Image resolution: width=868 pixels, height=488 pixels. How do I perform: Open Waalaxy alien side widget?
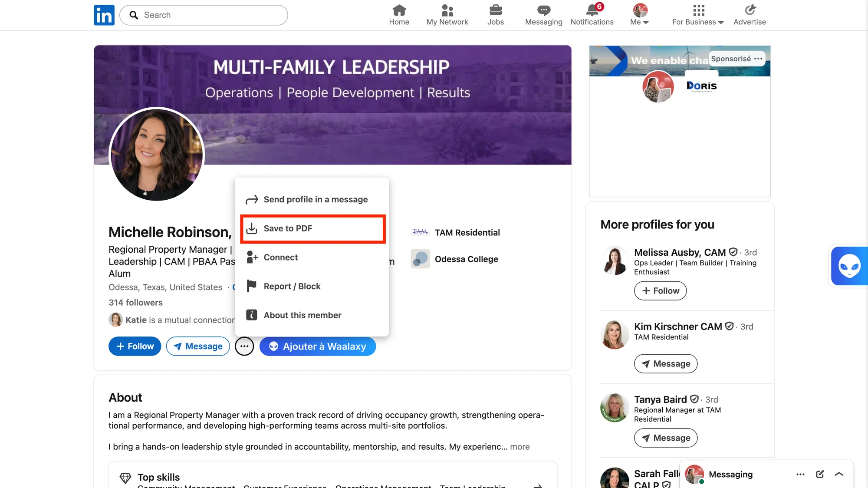click(849, 266)
